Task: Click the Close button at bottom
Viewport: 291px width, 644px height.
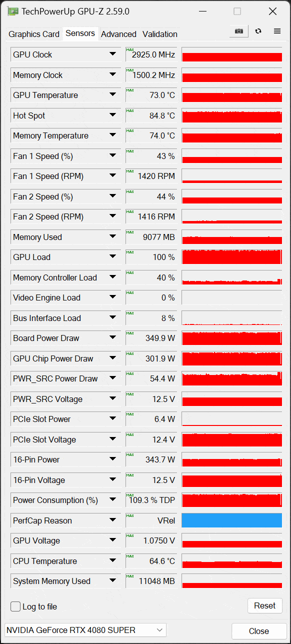Action: pos(259,631)
